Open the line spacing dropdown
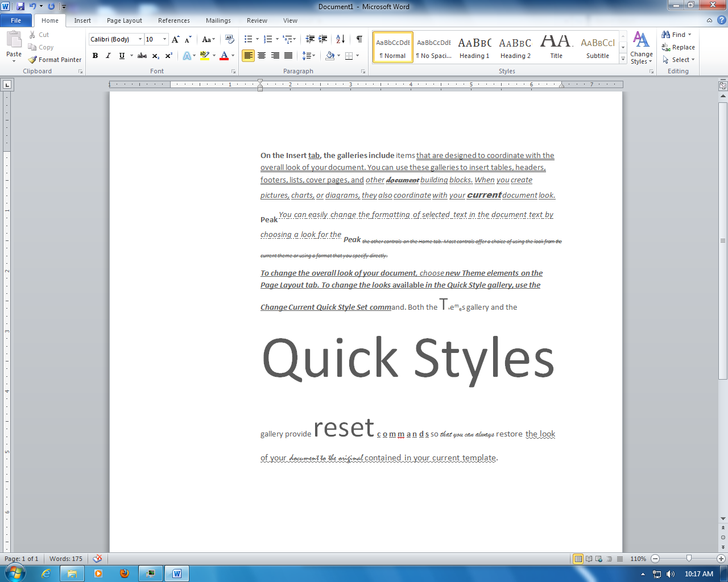Image resolution: width=728 pixels, height=582 pixels. 309,56
